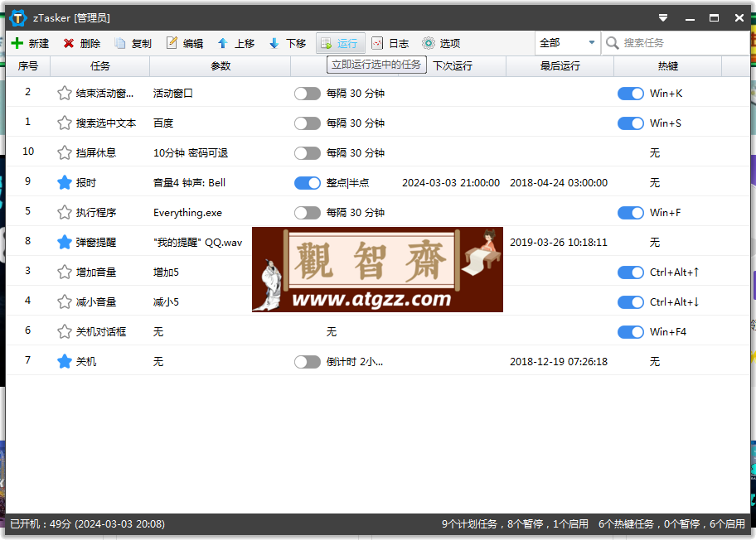Unstar the 弹窗提醒 task
The image size is (756, 540).
(x=64, y=243)
